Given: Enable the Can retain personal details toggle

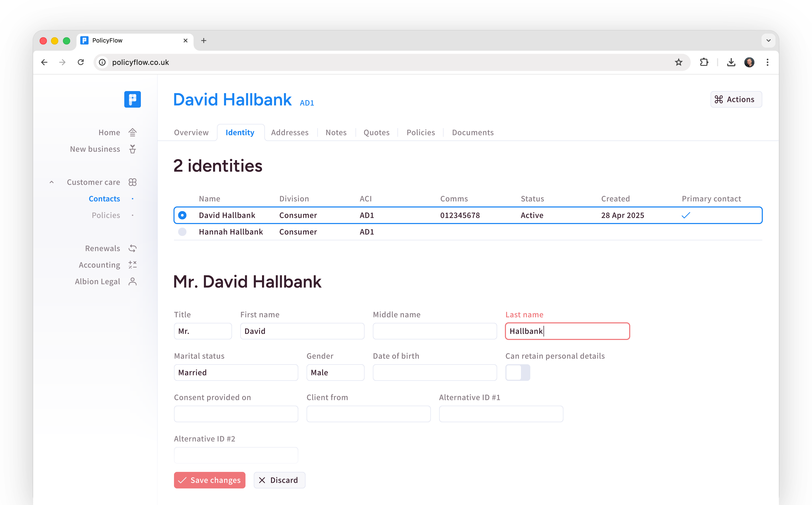Looking at the screenshot, I should pos(518,372).
